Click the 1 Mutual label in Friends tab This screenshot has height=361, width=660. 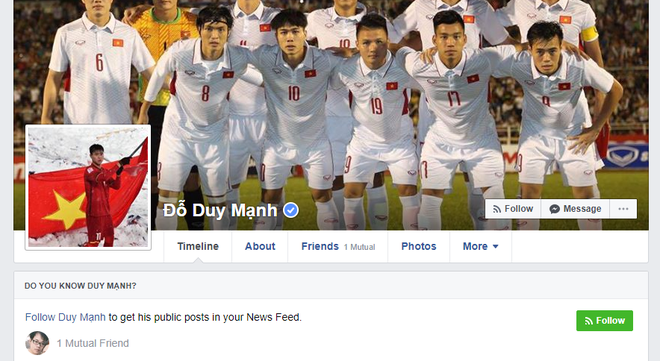coord(359,247)
